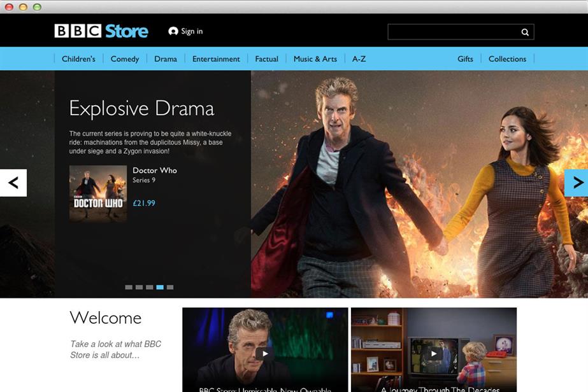Open the Factual category
Screen dimensions: 588x392
point(267,59)
